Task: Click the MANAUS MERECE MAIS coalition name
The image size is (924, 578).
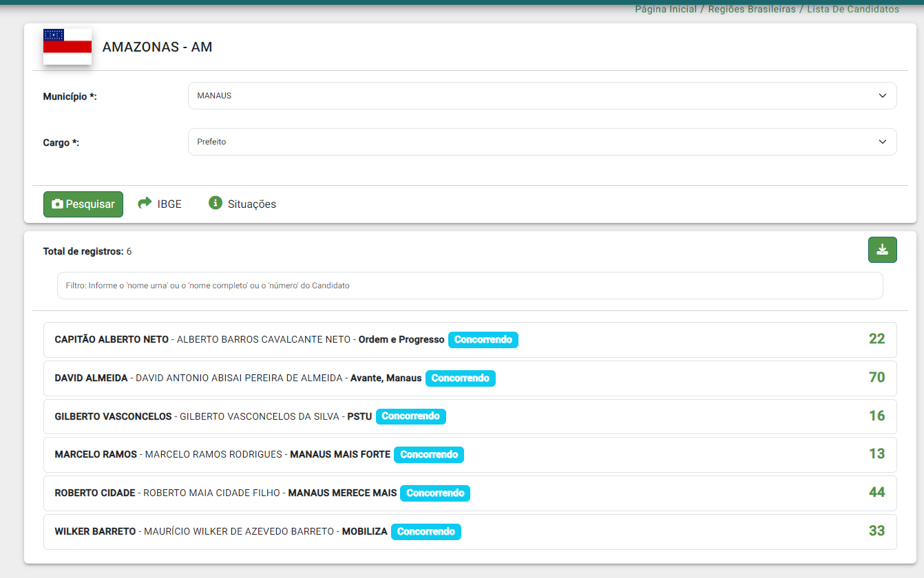Action: [x=342, y=493]
